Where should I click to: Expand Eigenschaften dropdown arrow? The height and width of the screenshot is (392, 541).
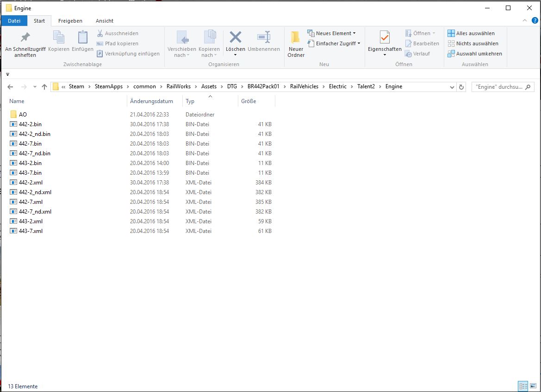click(385, 55)
